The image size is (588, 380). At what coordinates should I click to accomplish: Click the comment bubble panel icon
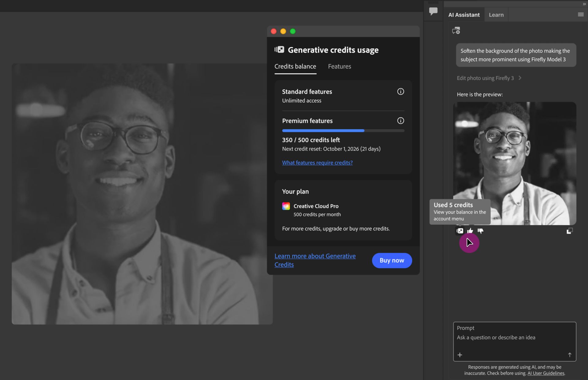(433, 12)
